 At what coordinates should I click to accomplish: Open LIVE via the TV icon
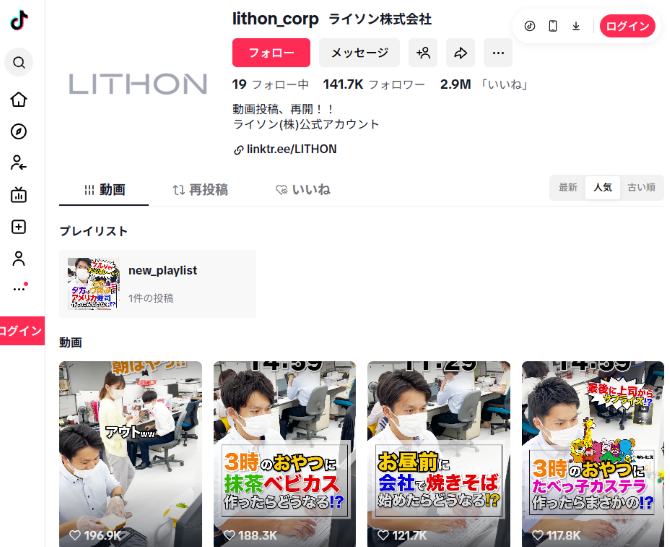19,195
